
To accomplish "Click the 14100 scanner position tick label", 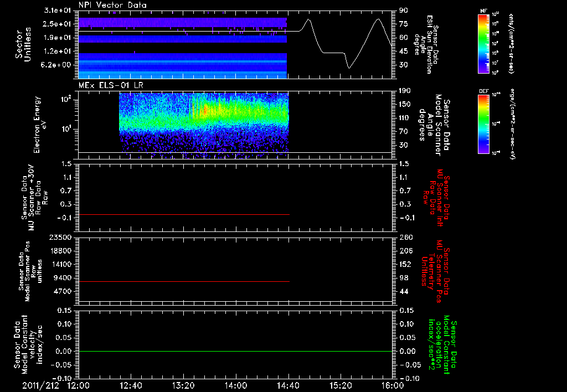I will pyautogui.click(x=62, y=264).
